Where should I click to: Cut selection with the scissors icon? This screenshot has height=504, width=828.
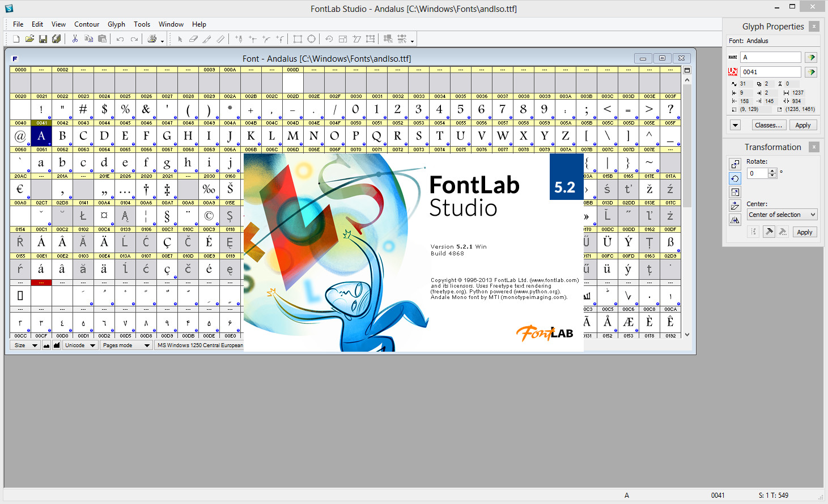pyautogui.click(x=75, y=39)
